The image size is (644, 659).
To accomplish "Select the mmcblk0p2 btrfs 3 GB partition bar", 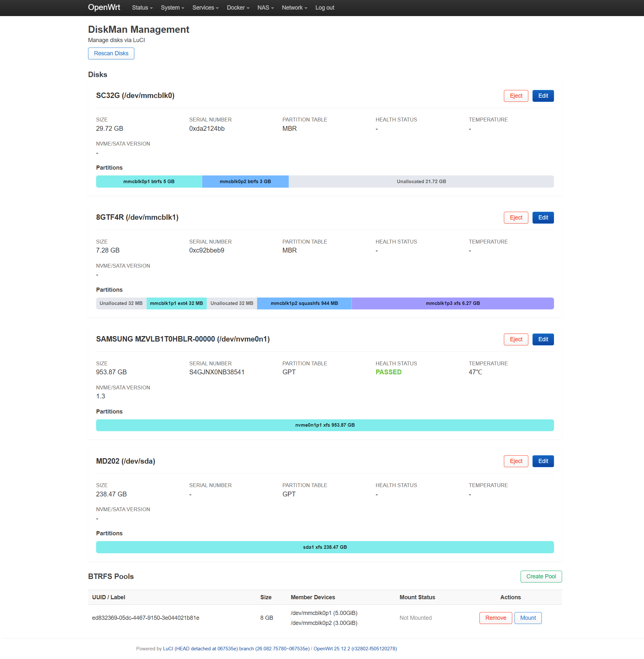I will (x=245, y=182).
